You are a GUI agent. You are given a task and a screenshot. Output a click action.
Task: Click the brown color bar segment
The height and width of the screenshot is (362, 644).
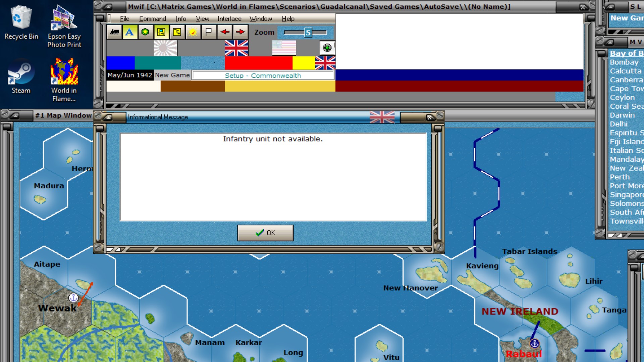tap(193, 86)
